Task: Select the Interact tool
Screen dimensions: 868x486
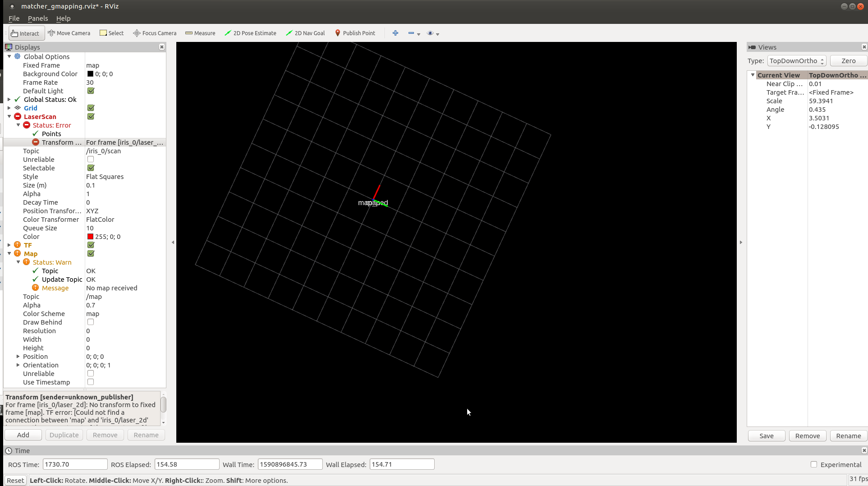Action: [26, 33]
